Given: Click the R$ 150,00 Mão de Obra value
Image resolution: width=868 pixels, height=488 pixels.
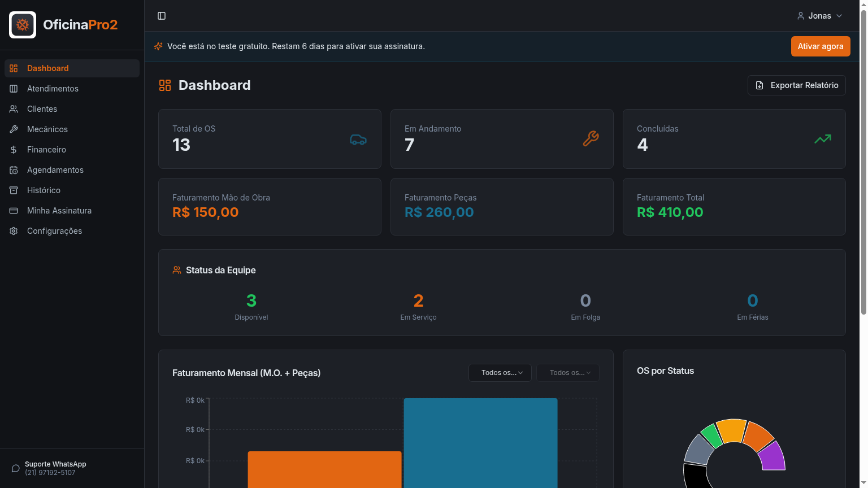Looking at the screenshot, I should (206, 212).
